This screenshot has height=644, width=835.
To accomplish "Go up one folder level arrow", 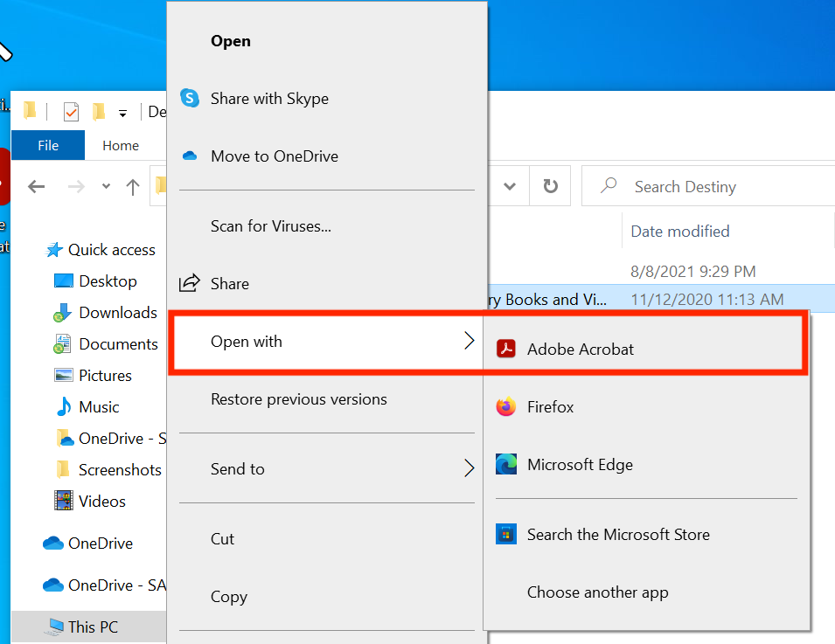I will (133, 186).
